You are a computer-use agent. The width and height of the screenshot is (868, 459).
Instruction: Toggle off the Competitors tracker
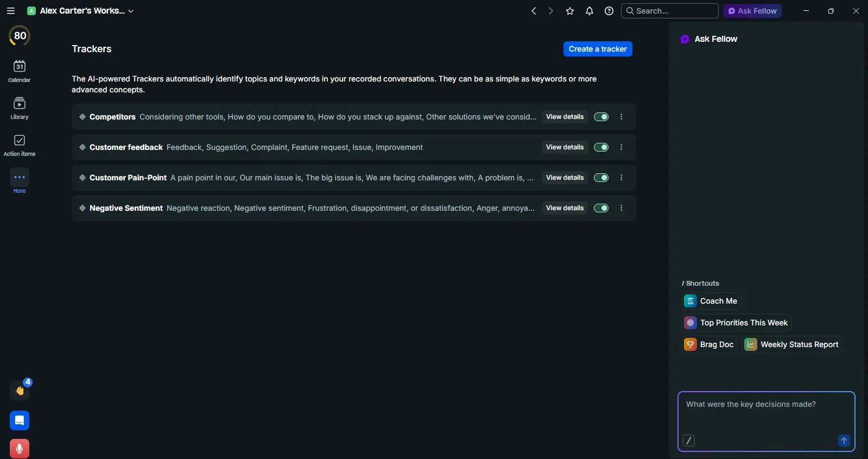pyautogui.click(x=601, y=117)
